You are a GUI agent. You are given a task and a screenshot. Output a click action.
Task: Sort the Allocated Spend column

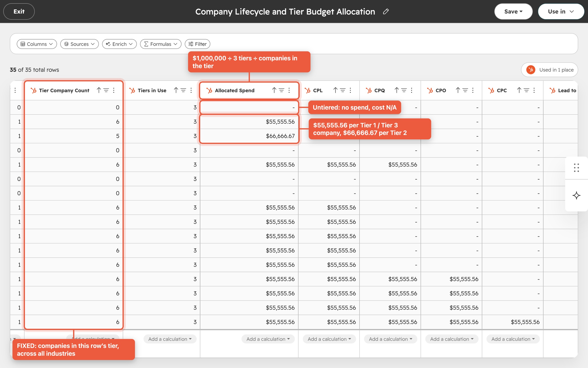point(274,90)
